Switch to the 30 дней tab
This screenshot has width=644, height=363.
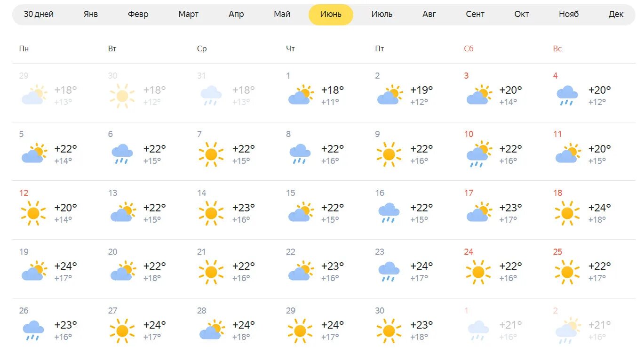click(39, 14)
